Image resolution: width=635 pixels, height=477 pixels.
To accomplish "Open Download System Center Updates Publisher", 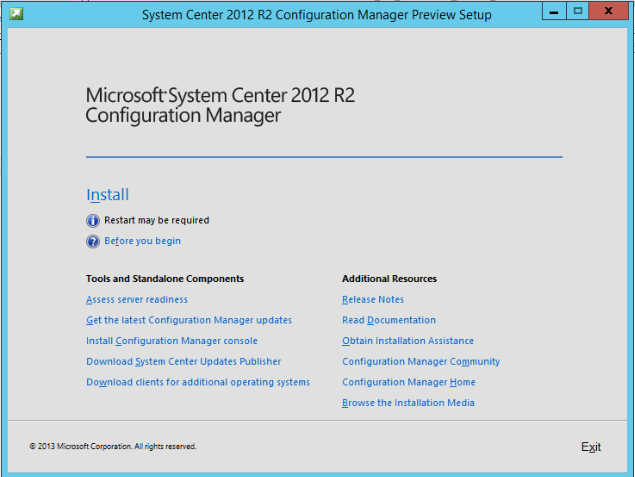I will click(x=183, y=362).
